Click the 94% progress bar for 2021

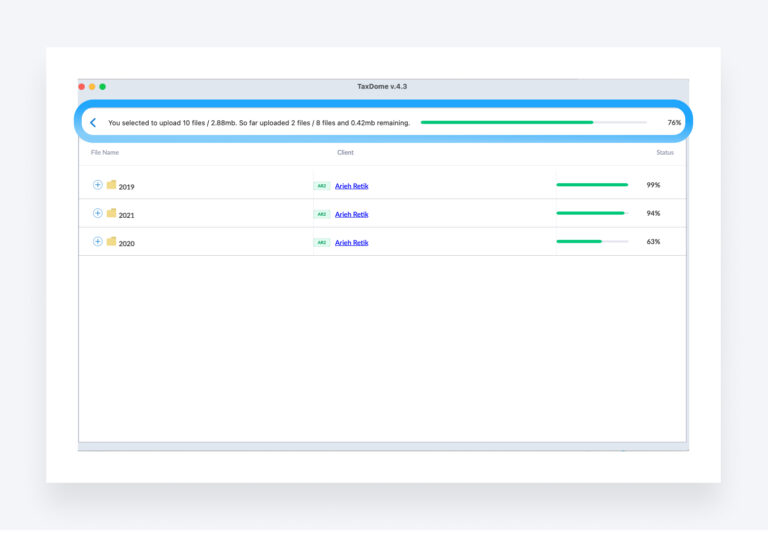click(x=592, y=213)
